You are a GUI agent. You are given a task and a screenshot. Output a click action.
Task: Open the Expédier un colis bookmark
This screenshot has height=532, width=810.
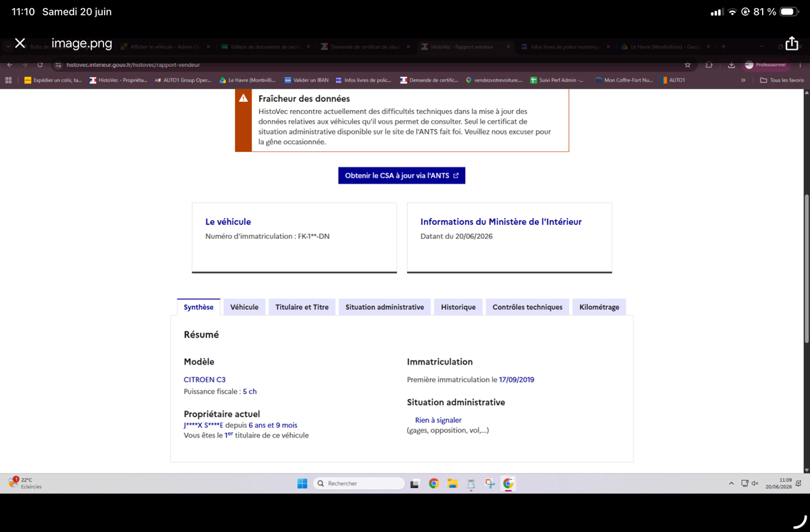53,80
